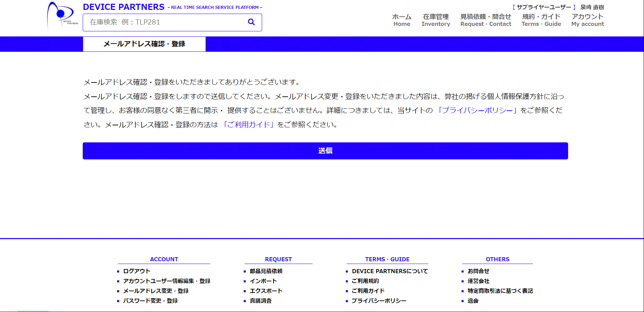The width and height of the screenshot is (644, 312).
Task: Select the メールアドレス確認・登録 tab
Action: tap(144, 44)
